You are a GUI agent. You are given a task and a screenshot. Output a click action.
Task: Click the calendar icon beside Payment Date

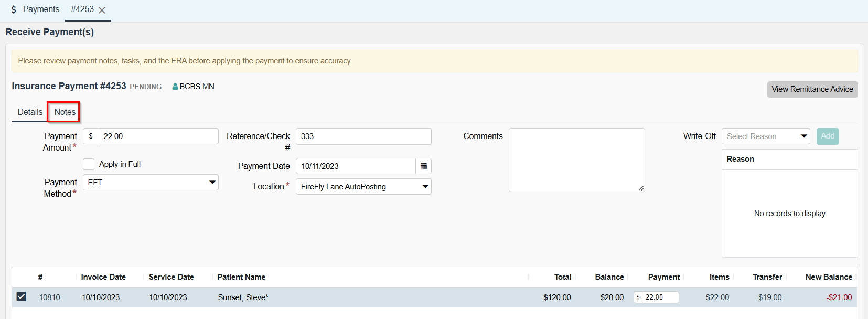pos(423,166)
